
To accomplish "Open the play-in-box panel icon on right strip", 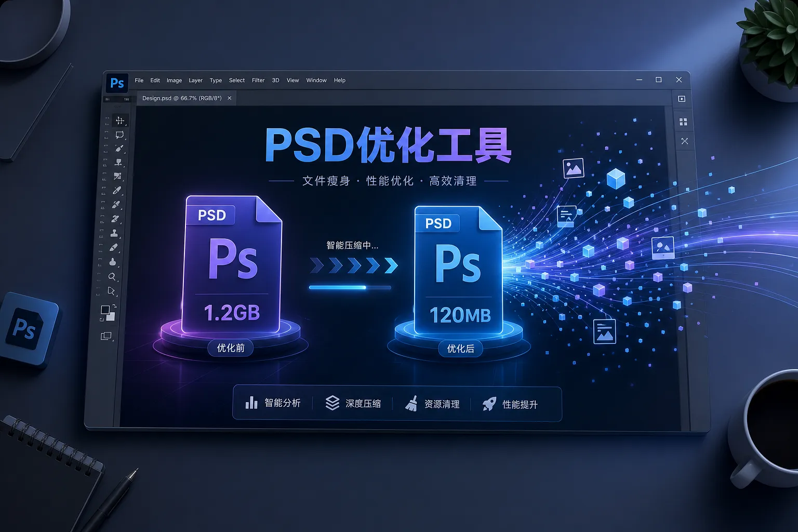I will click(682, 99).
